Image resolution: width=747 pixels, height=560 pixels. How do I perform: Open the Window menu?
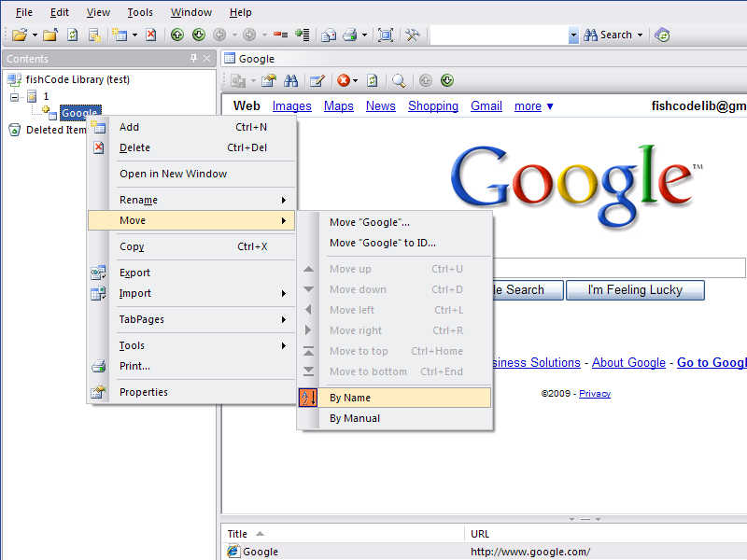[191, 12]
